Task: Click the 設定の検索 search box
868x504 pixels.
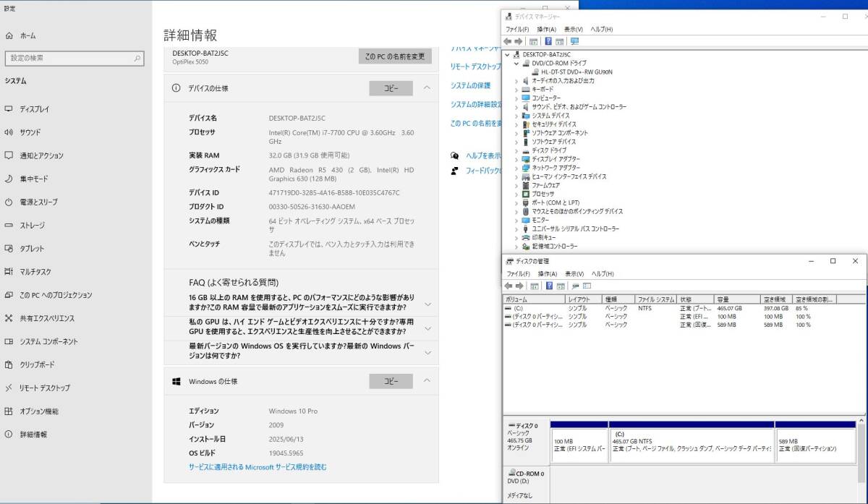Action: tap(74, 58)
